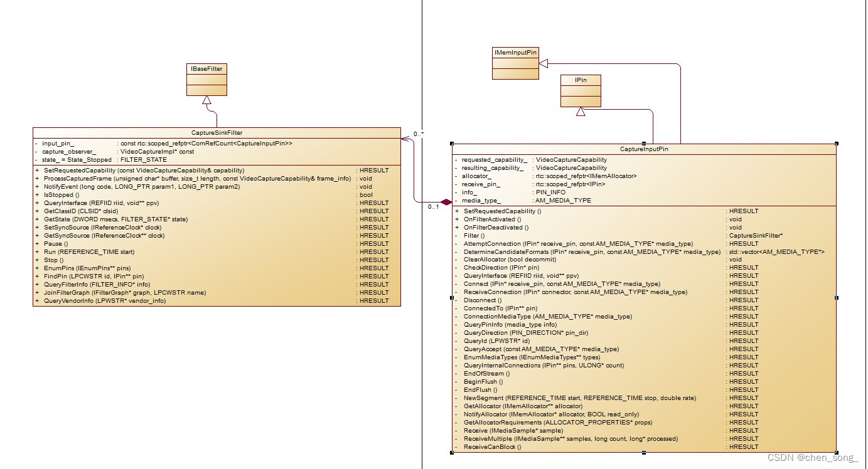Select the QueryAccept method row
Image resolution: width=868 pixels, height=469 pixels.
pos(644,349)
